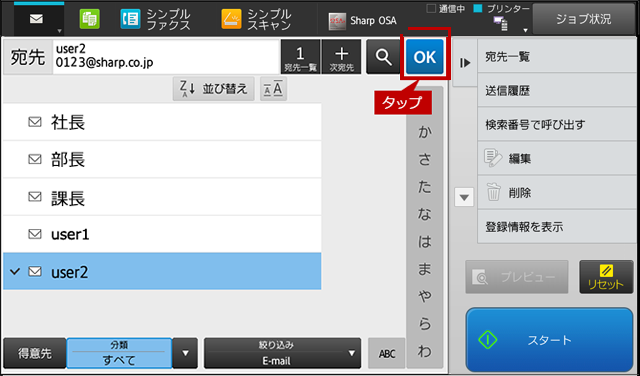This screenshot has width=640, height=376.
Task: Select the 分類 すべて category tab
Action: pyautogui.click(x=119, y=353)
